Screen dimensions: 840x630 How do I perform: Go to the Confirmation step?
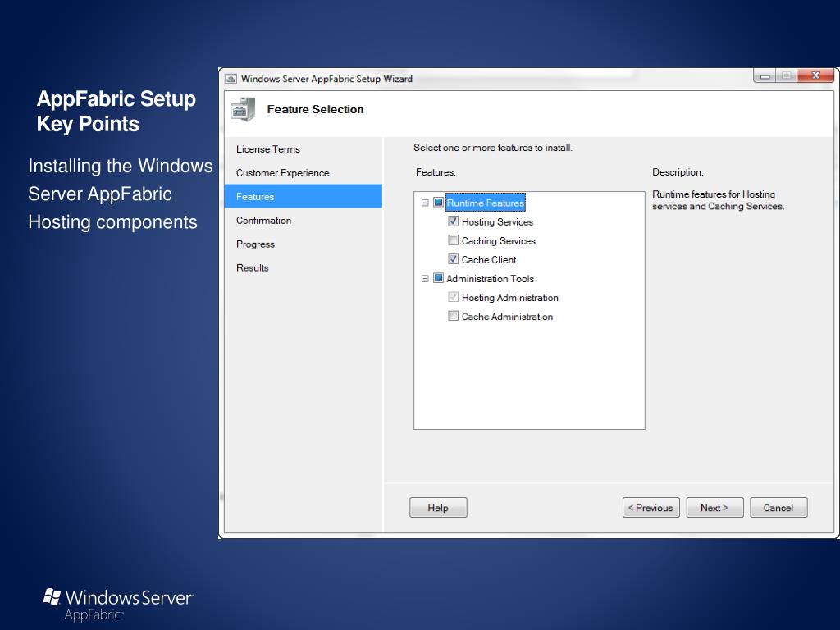click(x=263, y=220)
